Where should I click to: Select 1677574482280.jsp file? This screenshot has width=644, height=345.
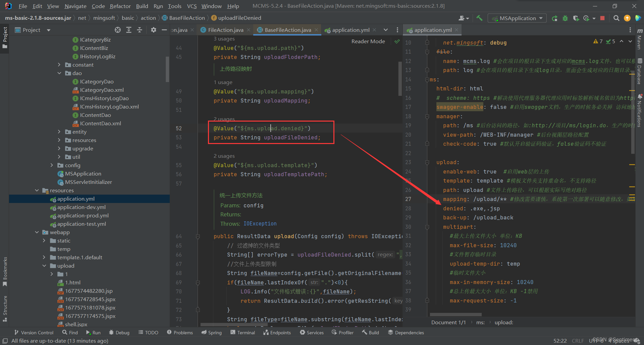tap(85, 291)
